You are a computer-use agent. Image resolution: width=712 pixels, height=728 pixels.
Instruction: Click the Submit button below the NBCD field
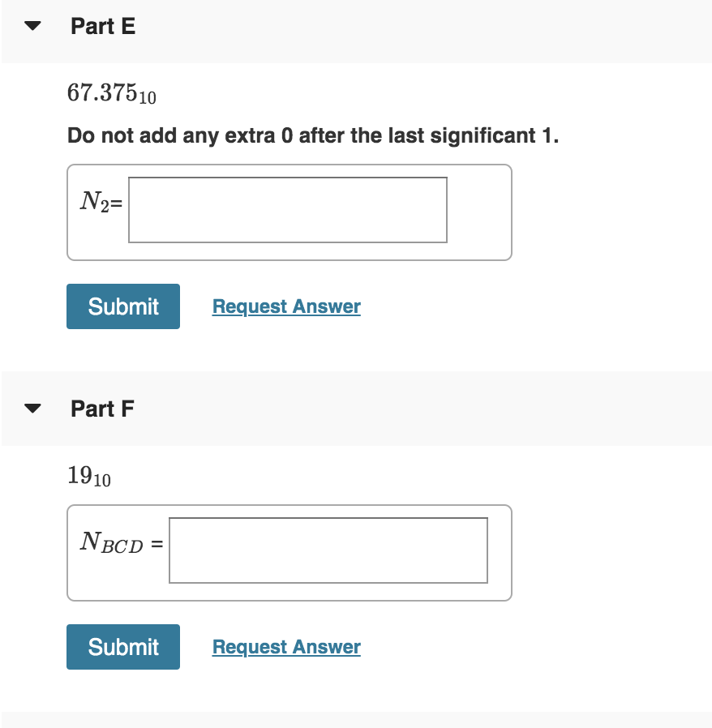coord(122,647)
